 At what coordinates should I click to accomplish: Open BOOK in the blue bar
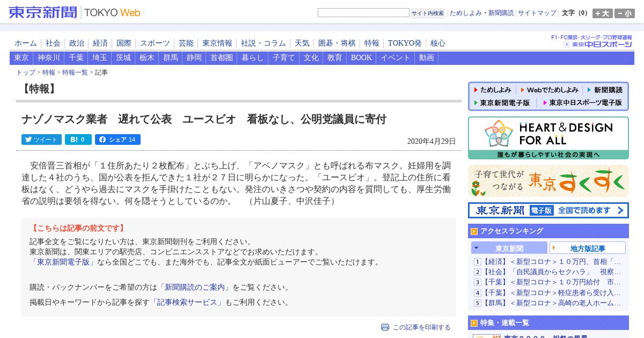tap(361, 58)
